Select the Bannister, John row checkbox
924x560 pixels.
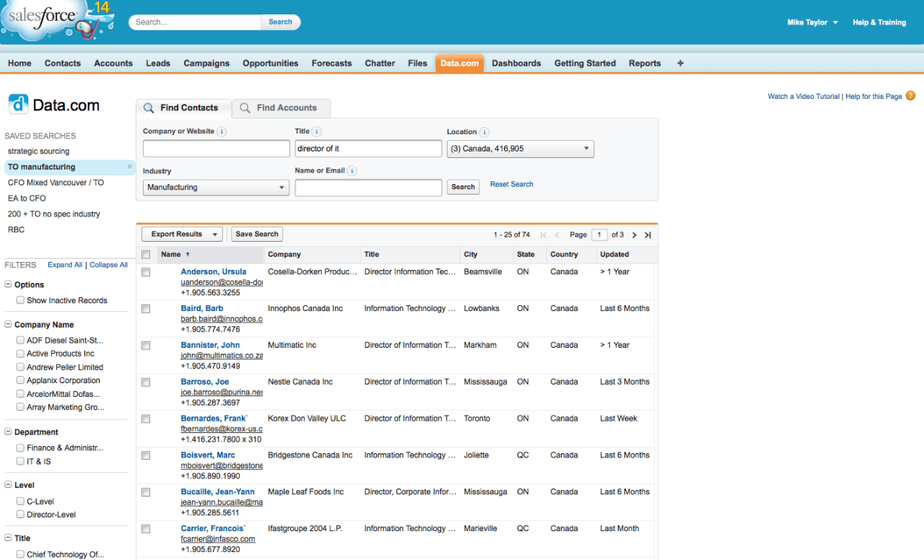pyautogui.click(x=146, y=346)
